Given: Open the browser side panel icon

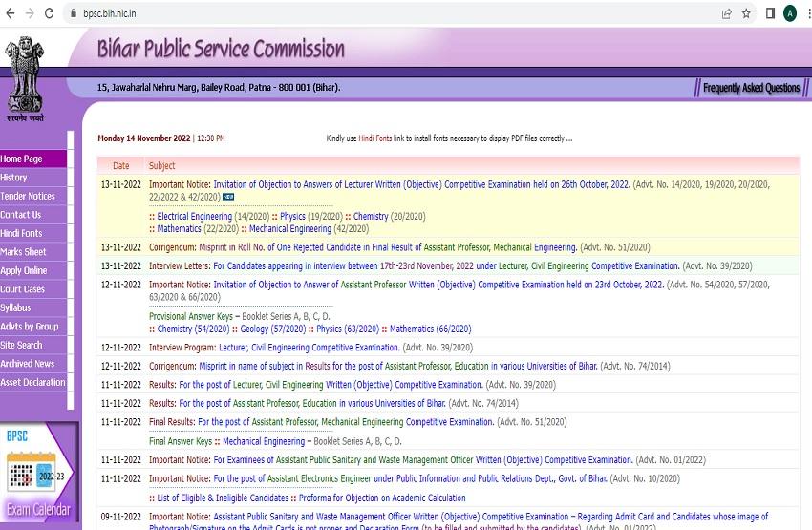Looking at the screenshot, I should (770, 13).
